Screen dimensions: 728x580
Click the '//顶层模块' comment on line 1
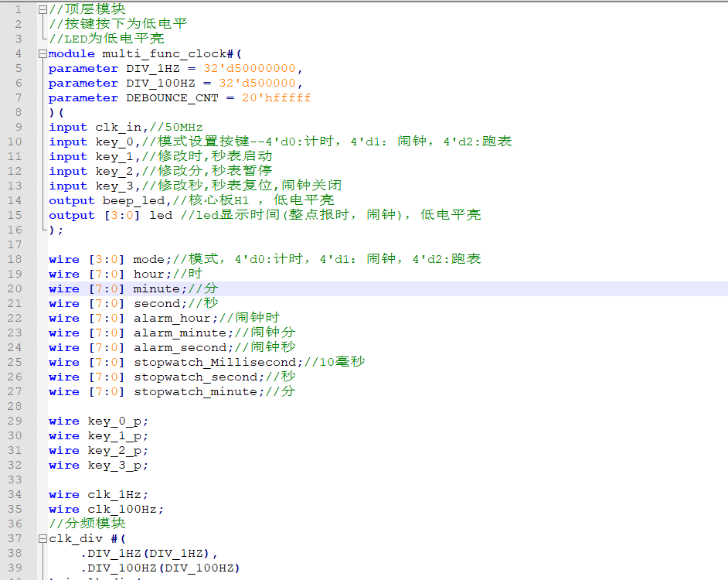[87, 9]
